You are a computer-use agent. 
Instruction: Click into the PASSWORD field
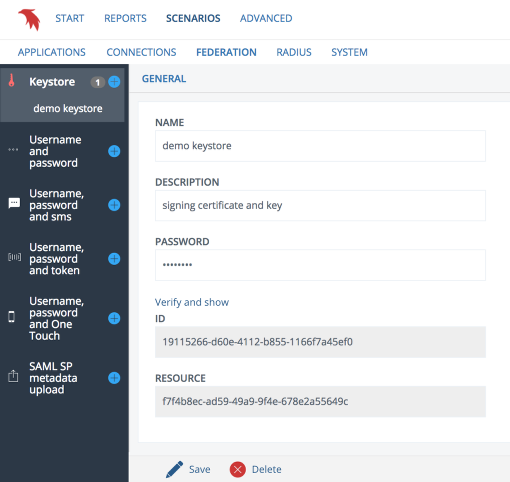[320, 265]
